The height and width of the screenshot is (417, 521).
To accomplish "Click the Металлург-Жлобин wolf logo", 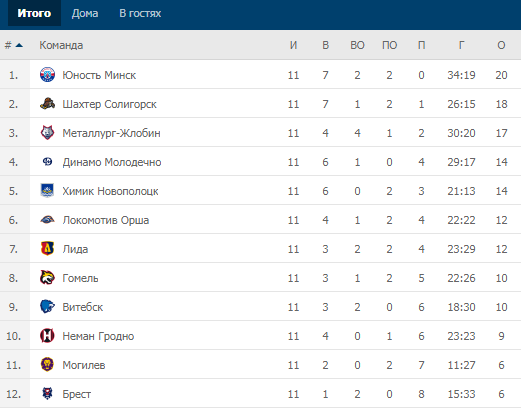I will pos(47,133).
